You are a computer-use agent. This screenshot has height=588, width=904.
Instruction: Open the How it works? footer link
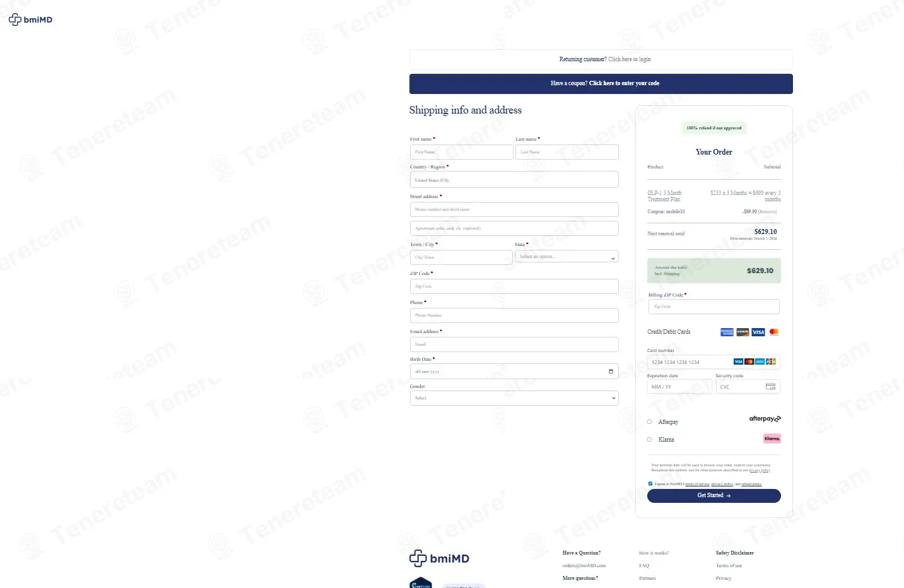pos(654,553)
